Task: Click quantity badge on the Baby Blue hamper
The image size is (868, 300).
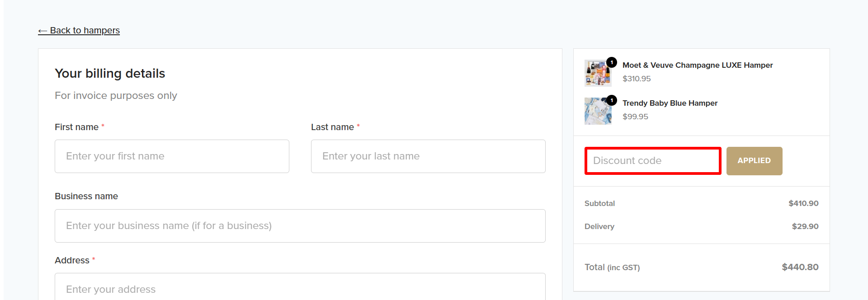Action: pyautogui.click(x=612, y=100)
